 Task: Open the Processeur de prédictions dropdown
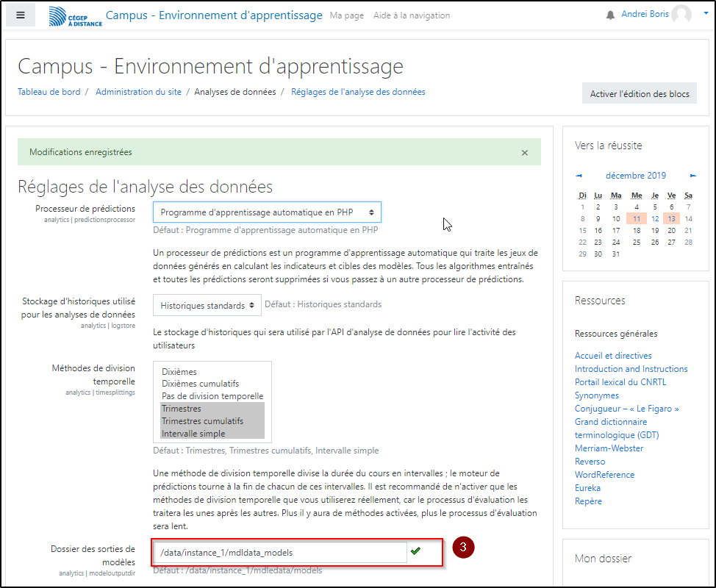(267, 212)
